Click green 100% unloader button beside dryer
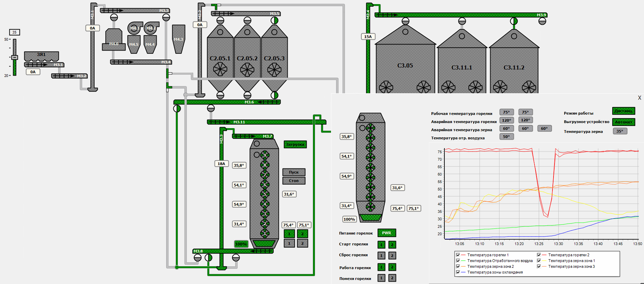Screen dimensions: 644x284 coord(241,244)
